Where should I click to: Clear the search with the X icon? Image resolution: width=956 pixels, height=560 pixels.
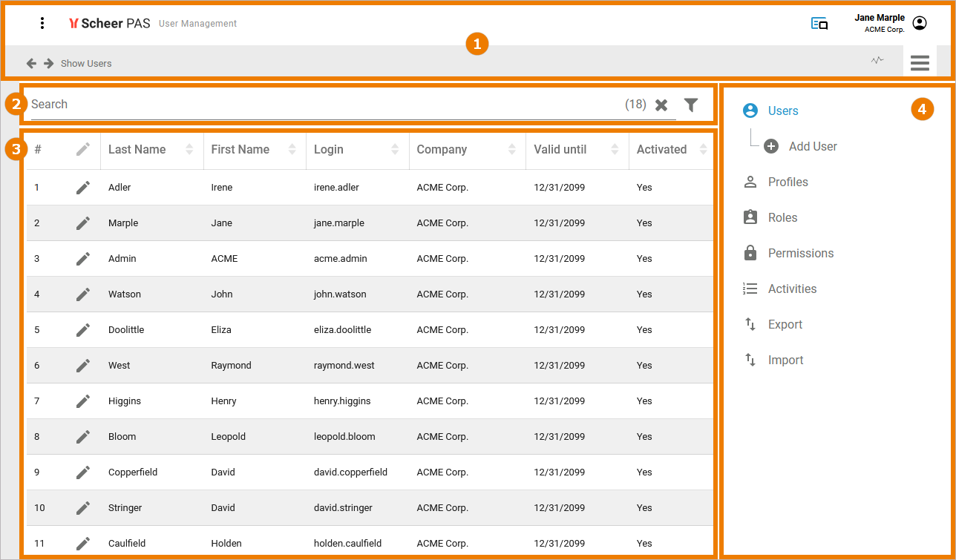(x=661, y=105)
